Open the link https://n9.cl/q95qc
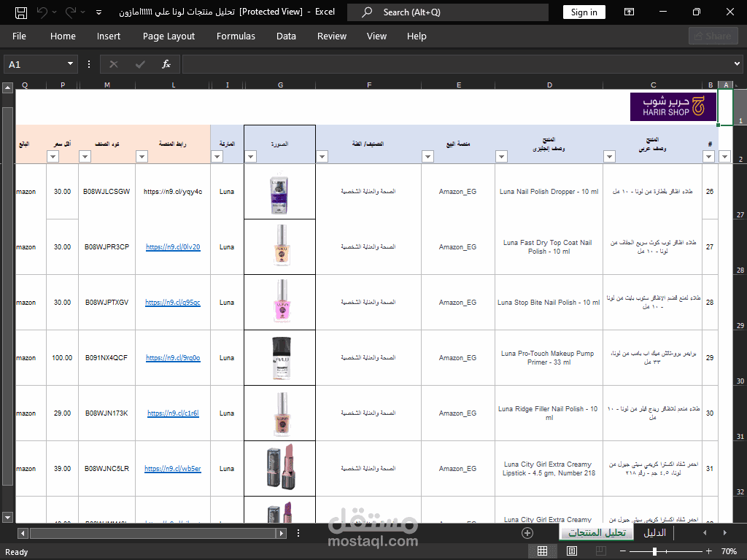 173,303
